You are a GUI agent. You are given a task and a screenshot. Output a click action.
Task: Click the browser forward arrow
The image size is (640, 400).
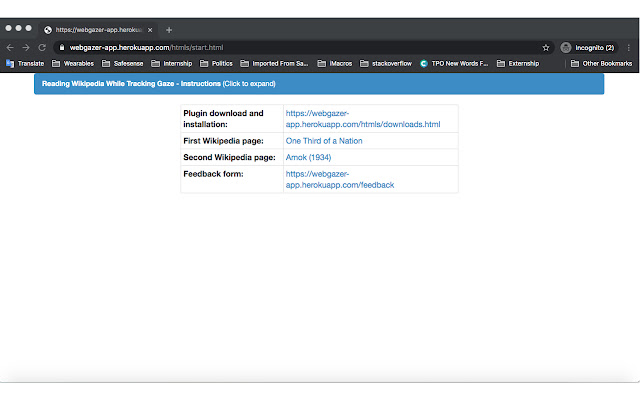[x=26, y=48]
